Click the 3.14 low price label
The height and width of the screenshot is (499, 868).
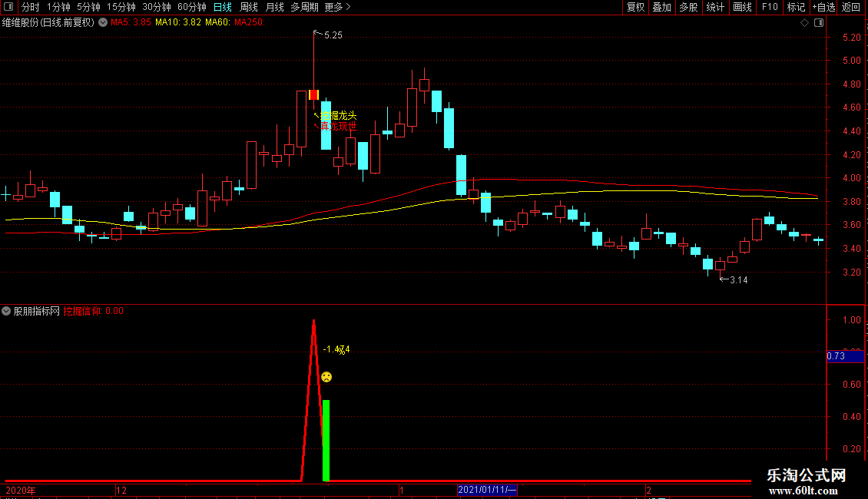(x=738, y=280)
